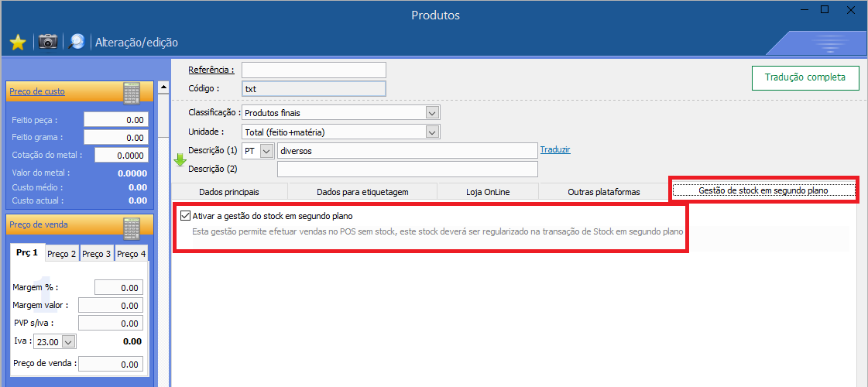This screenshot has height=387, width=868.
Task: Uncheck Ativar a gestão do stock checkbox
Action: point(185,216)
